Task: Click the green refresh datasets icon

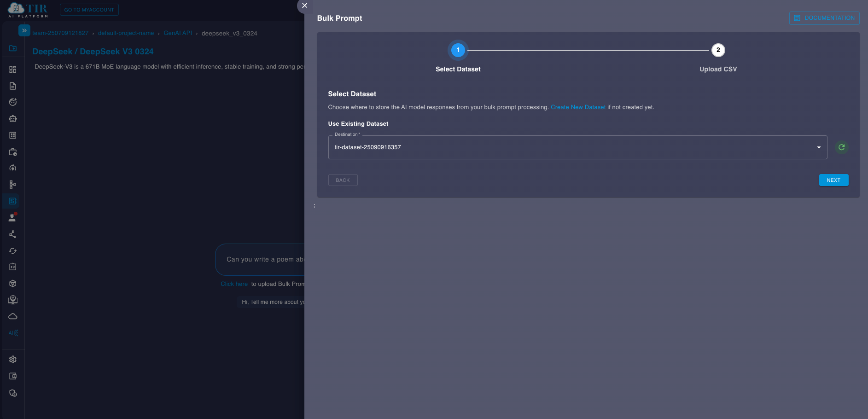Action: (841, 147)
